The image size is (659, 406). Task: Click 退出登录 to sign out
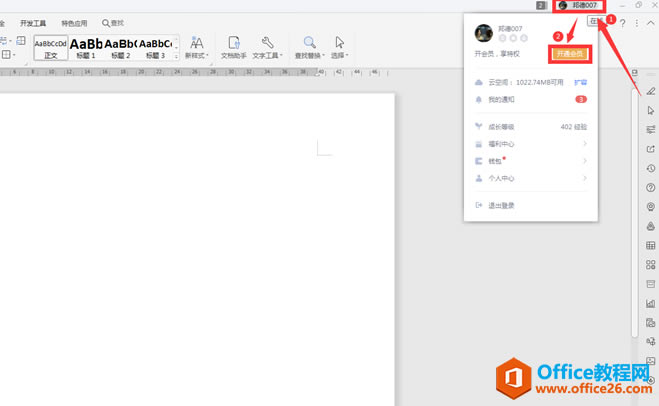[500, 205]
